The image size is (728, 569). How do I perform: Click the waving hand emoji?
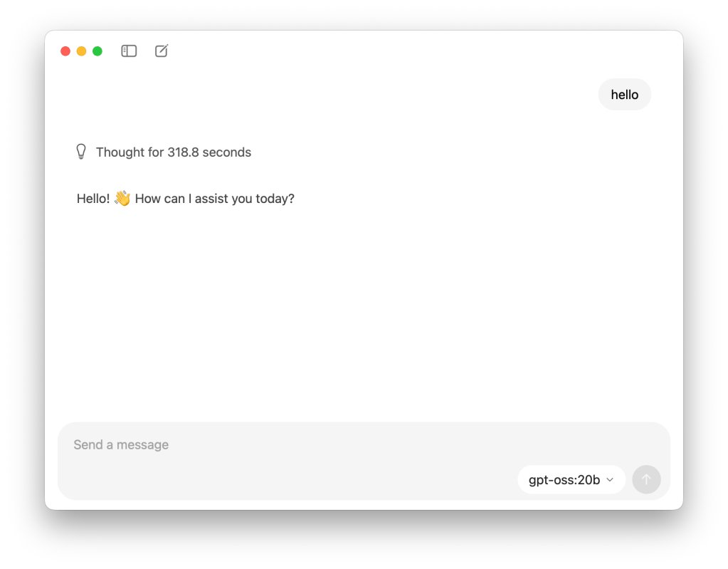[x=122, y=199]
